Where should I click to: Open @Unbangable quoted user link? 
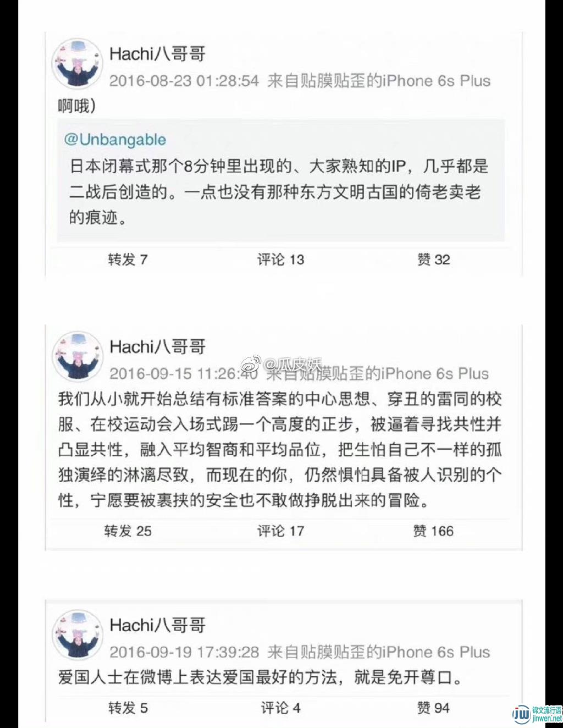coord(115,139)
